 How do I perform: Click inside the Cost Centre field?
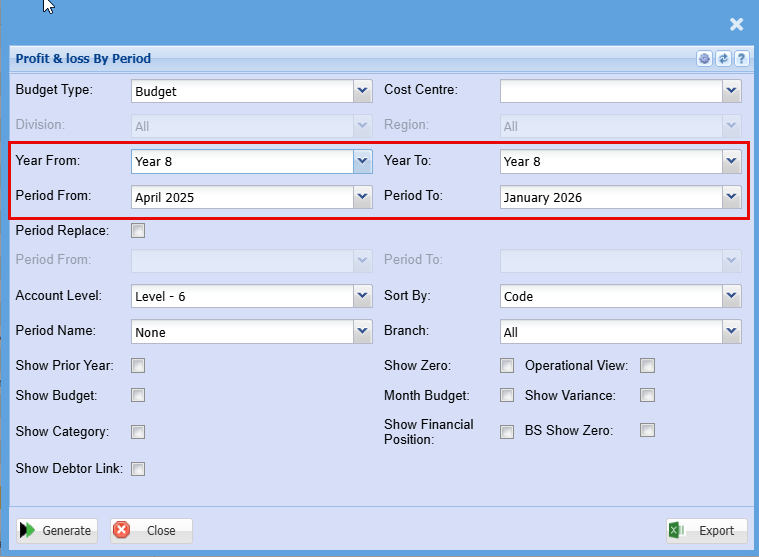tap(610, 92)
